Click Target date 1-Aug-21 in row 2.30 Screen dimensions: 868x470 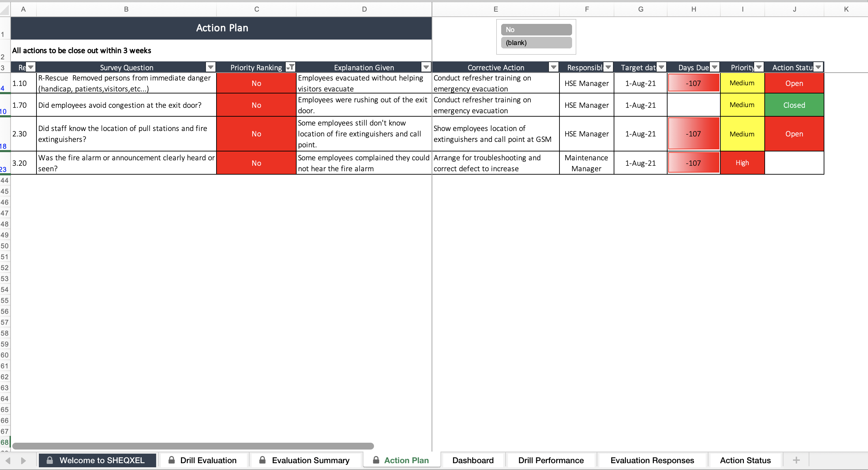click(x=640, y=134)
